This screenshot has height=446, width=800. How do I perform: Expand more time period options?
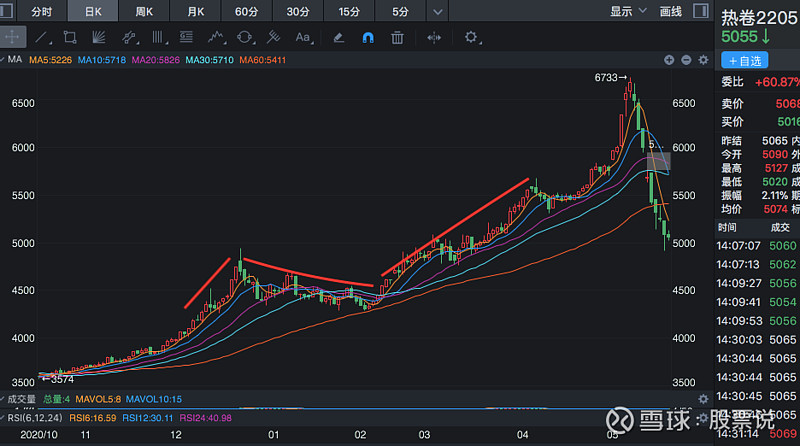pyautogui.click(x=436, y=12)
